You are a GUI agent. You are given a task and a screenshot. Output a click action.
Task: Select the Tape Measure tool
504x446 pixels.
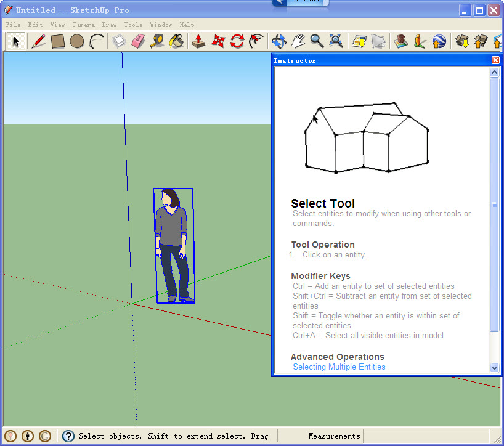pyautogui.click(x=157, y=41)
